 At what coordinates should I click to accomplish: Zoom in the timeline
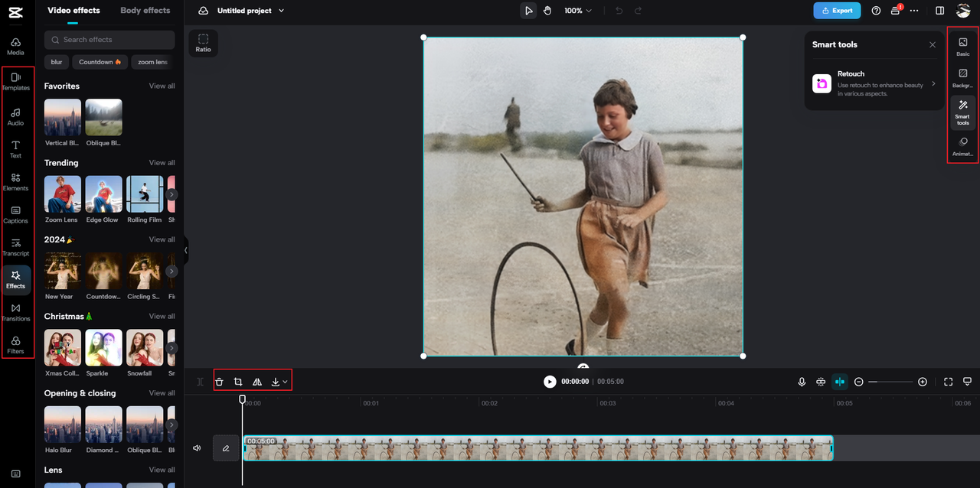coord(923,381)
